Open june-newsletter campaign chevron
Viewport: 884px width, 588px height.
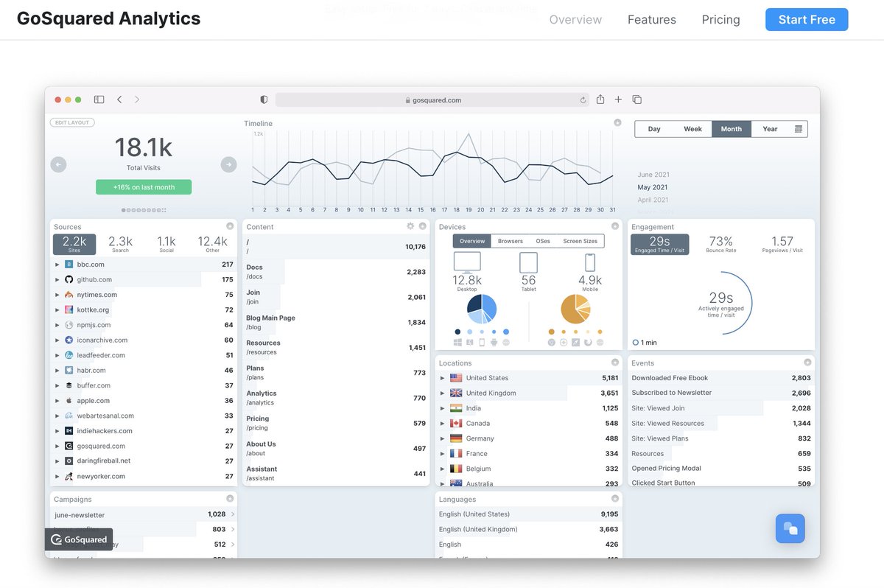tap(233, 514)
